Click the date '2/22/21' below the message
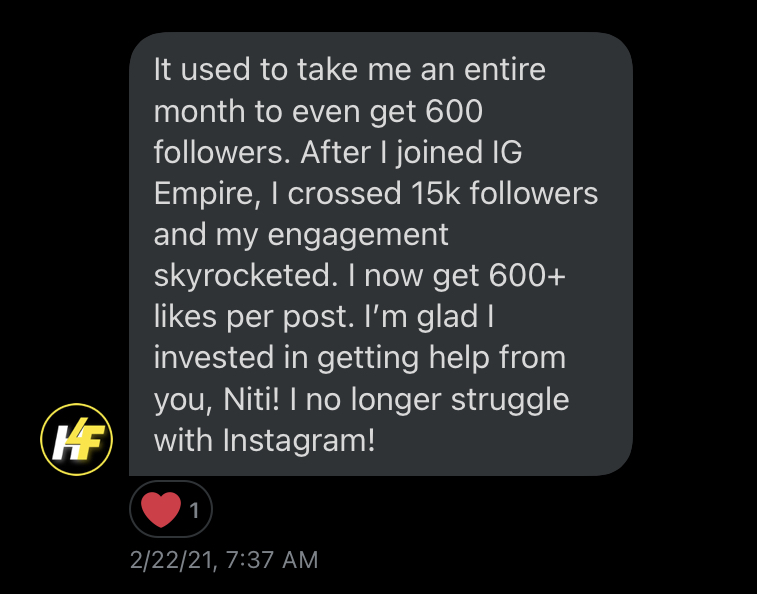 pyautogui.click(x=172, y=560)
